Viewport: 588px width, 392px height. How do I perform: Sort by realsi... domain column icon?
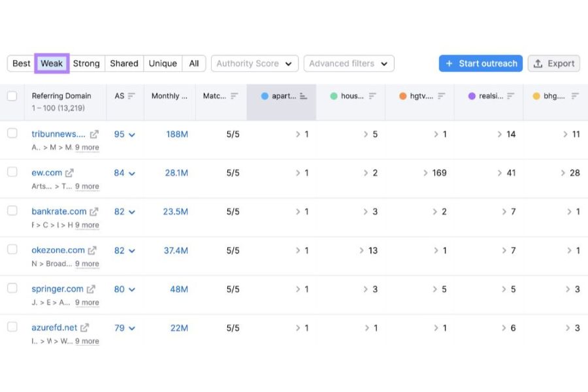tap(510, 96)
